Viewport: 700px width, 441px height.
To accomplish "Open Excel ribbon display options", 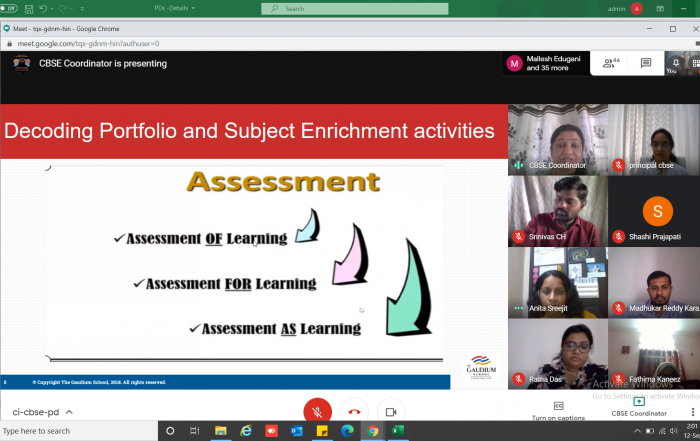I will click(660, 8).
